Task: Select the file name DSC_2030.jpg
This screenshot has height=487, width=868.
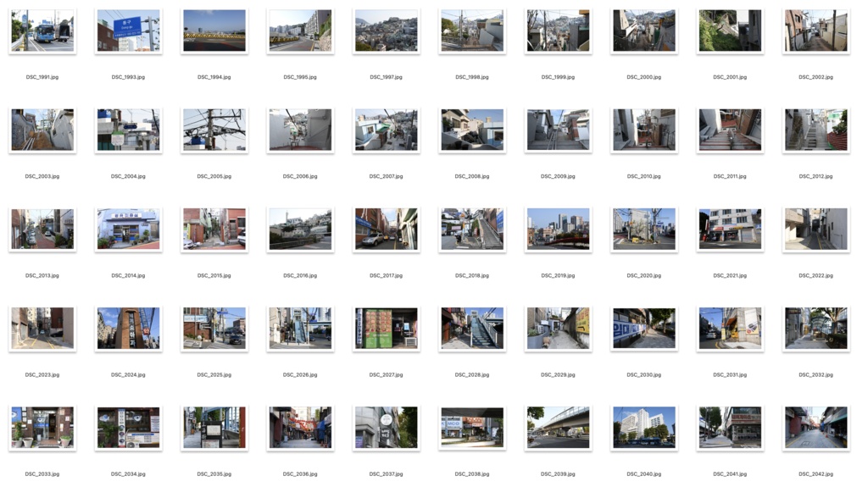Action: click(644, 375)
